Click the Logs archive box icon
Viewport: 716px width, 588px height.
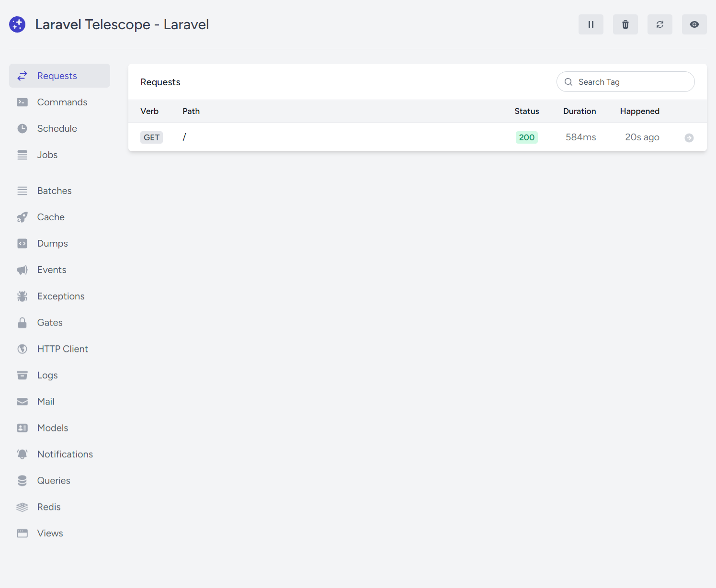[x=23, y=375]
